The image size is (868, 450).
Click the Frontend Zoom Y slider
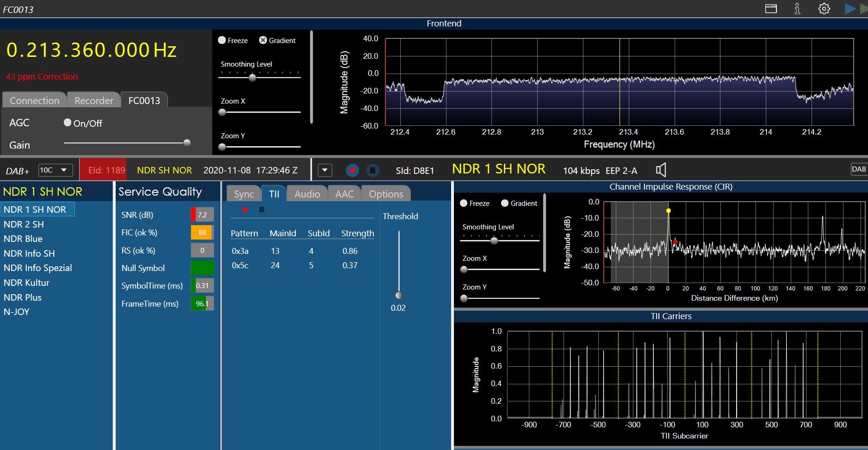tap(260, 147)
